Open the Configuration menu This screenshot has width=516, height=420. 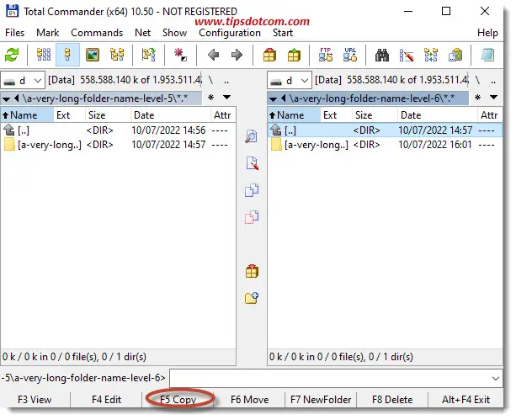click(230, 33)
